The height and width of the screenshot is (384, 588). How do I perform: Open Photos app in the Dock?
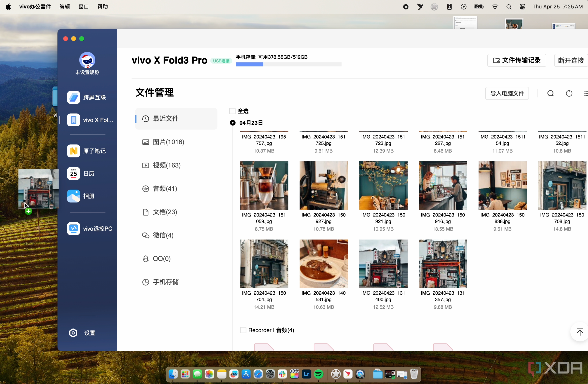click(209, 374)
